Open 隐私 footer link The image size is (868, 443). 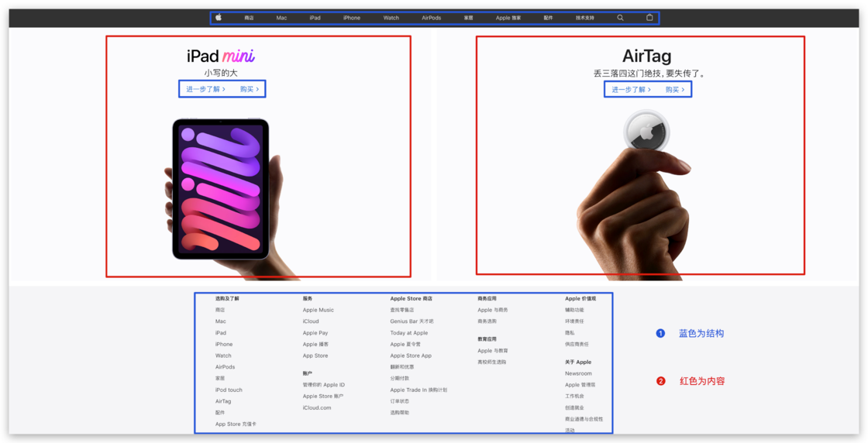click(x=570, y=333)
